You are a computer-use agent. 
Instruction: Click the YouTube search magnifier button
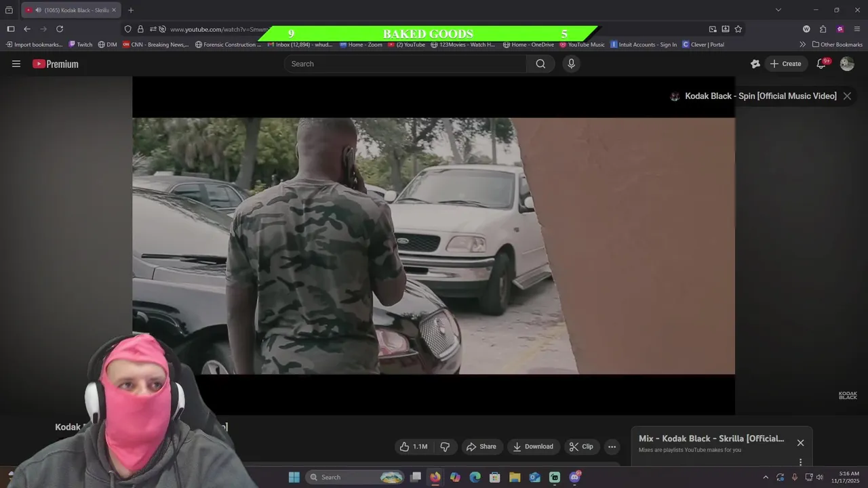540,64
